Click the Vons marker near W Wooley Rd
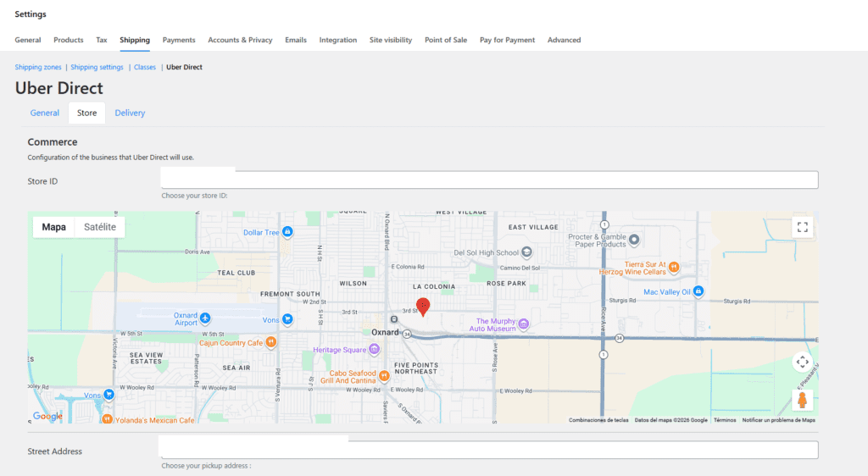Screen dimensions: 868x476 pos(108,394)
